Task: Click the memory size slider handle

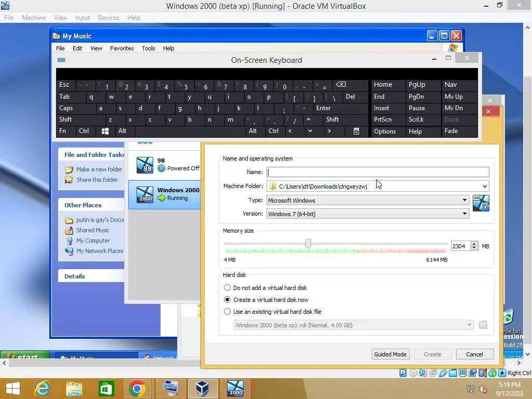Action: [x=308, y=244]
